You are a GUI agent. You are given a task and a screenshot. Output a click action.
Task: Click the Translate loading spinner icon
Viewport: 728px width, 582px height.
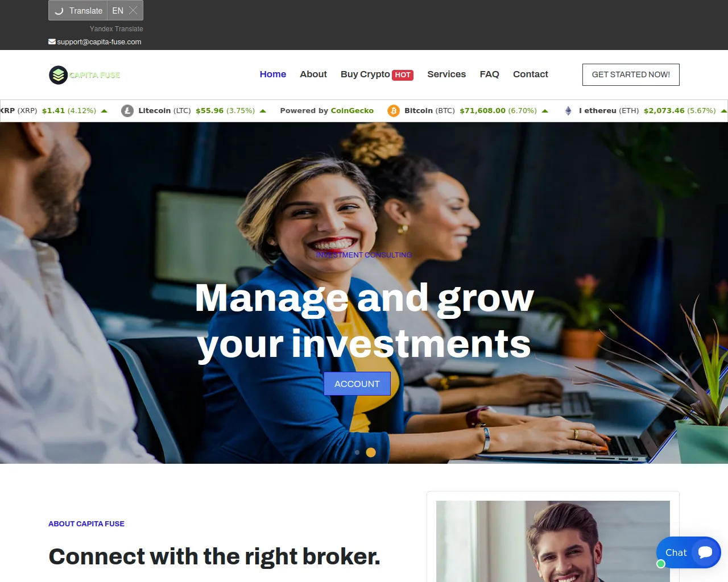coord(59,11)
